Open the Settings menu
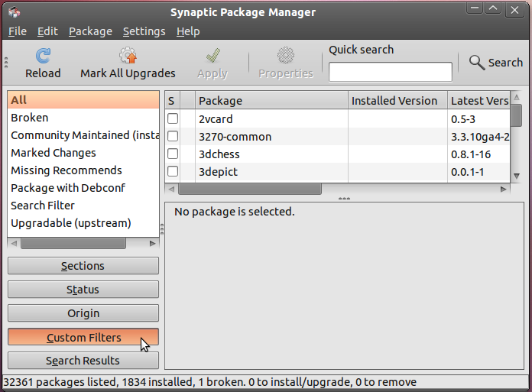532x392 pixels. 144,31
